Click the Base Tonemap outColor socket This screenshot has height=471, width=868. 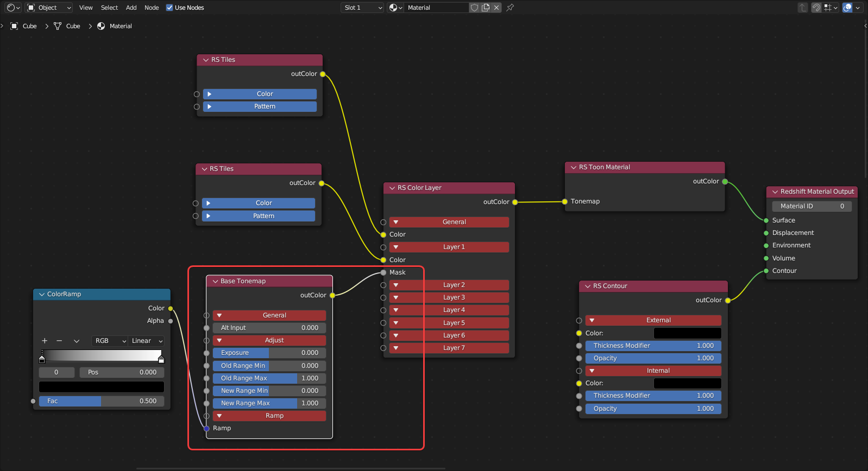332,295
